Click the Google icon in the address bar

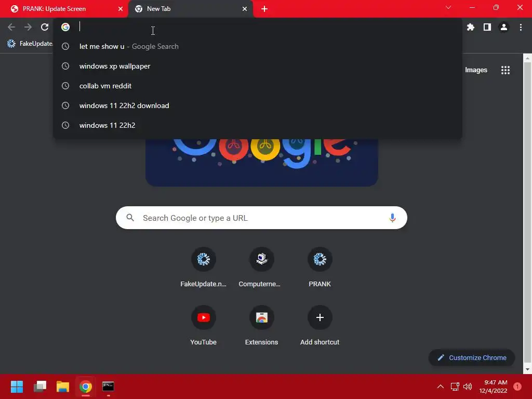[65, 27]
